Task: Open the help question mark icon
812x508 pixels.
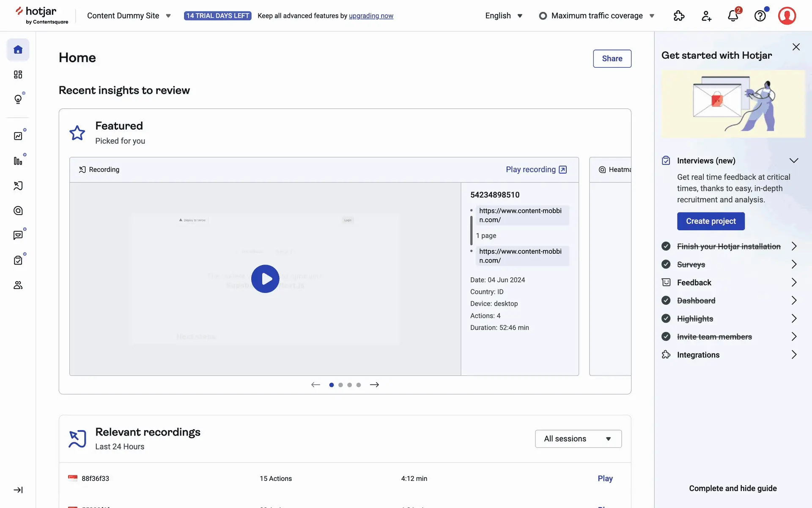Action: 760,16
